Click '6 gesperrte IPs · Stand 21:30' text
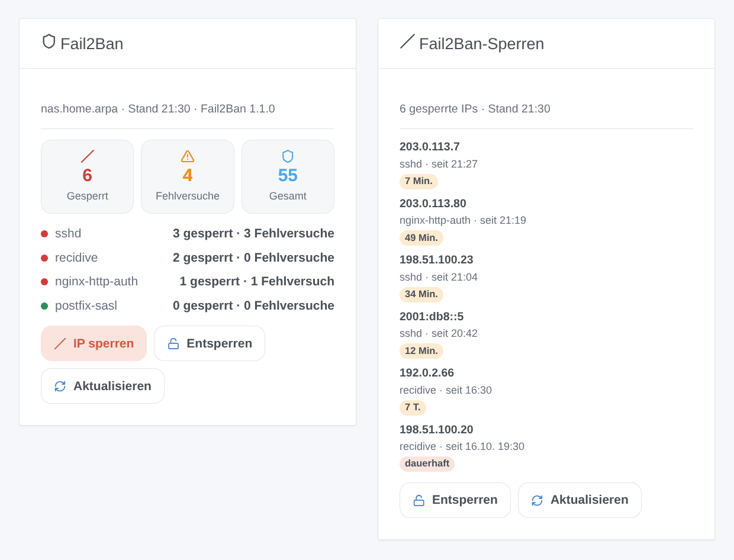Image resolution: width=734 pixels, height=560 pixels. click(x=475, y=109)
